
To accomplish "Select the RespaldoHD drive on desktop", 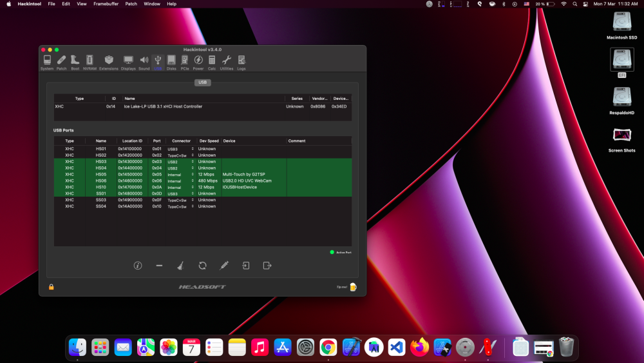I will click(x=622, y=101).
